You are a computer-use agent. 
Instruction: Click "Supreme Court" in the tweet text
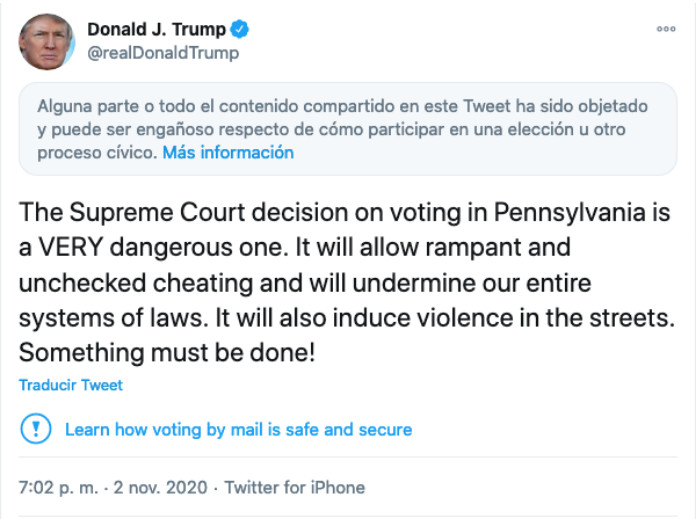tap(151, 213)
